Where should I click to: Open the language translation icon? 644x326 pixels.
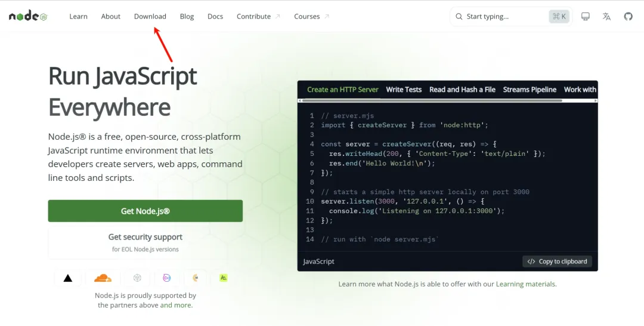point(606,17)
